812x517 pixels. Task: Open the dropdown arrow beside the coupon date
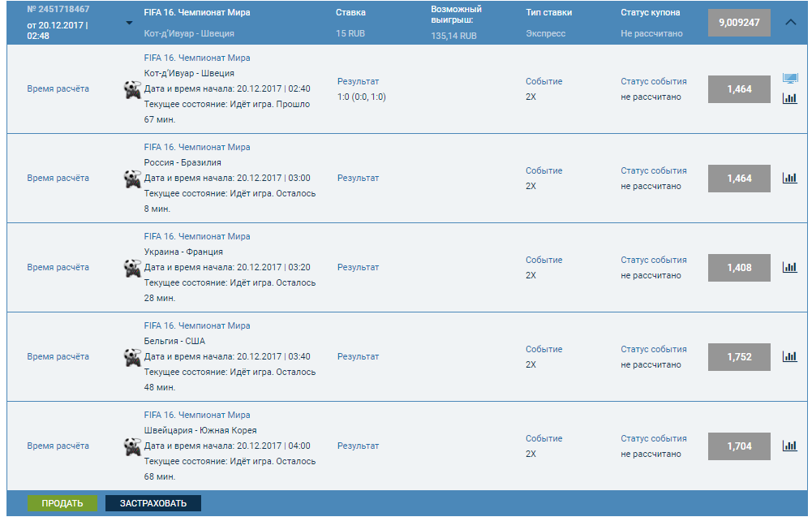[x=130, y=23]
